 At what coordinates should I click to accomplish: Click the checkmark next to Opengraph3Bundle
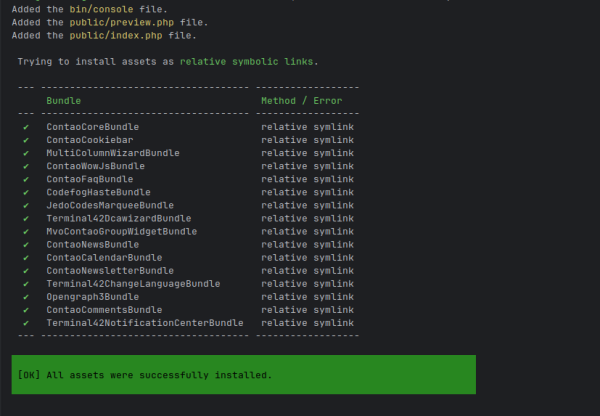(x=26, y=297)
